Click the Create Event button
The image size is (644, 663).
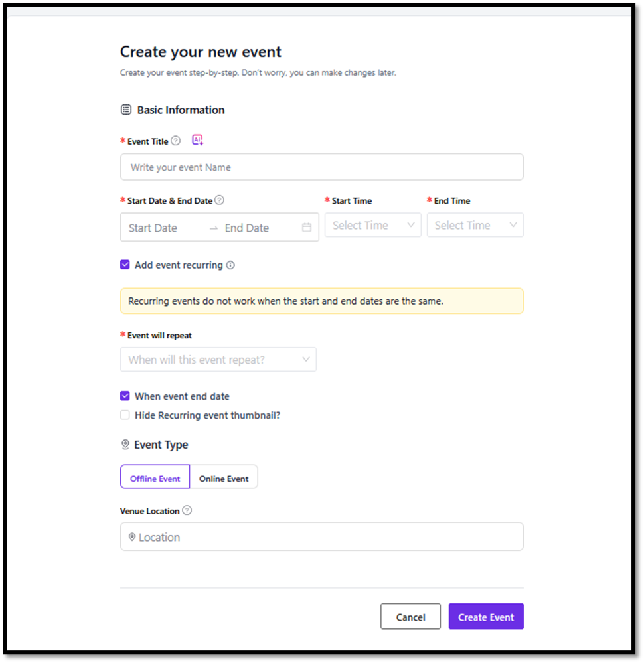486,617
